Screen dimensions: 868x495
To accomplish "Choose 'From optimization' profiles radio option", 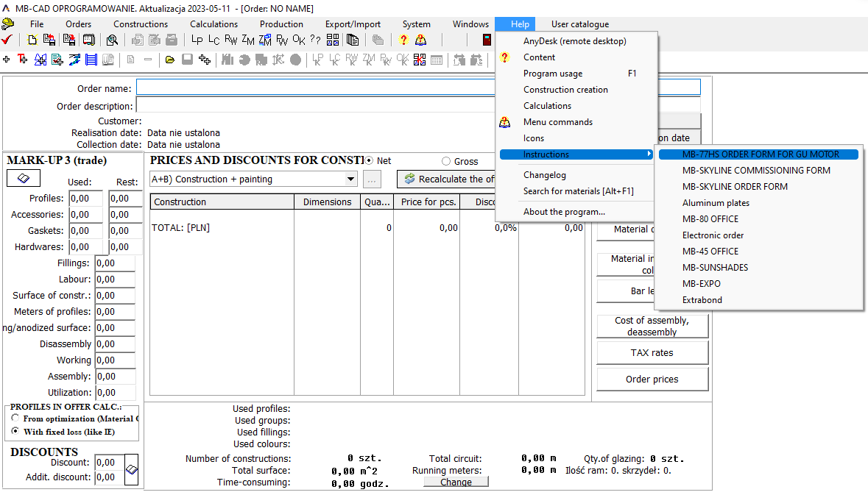I will (15, 419).
